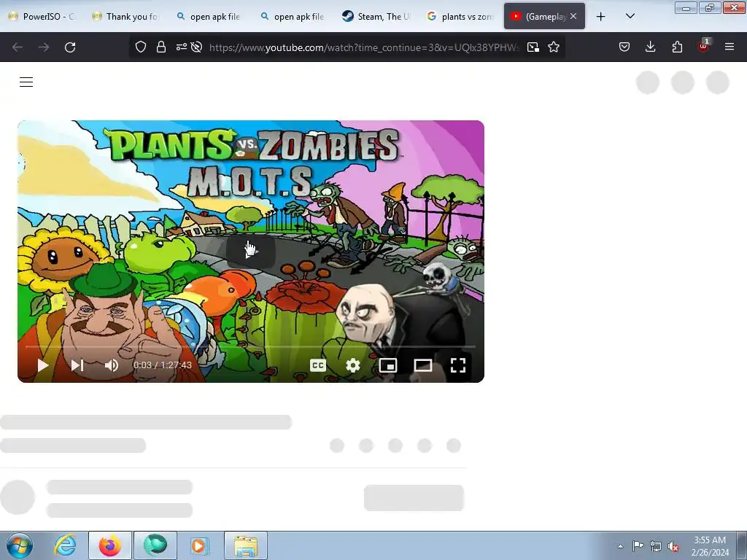View site security lock information
747x560 pixels.
pyautogui.click(x=161, y=47)
